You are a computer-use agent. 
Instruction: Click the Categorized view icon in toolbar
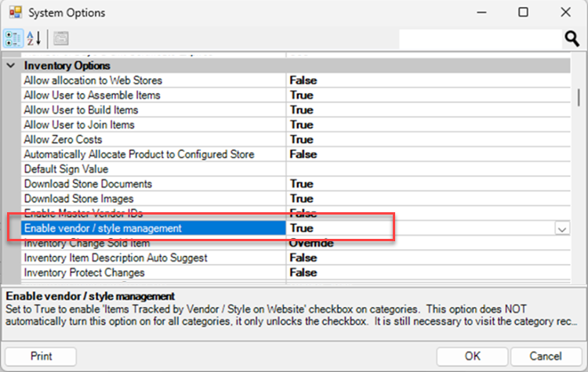coord(13,38)
